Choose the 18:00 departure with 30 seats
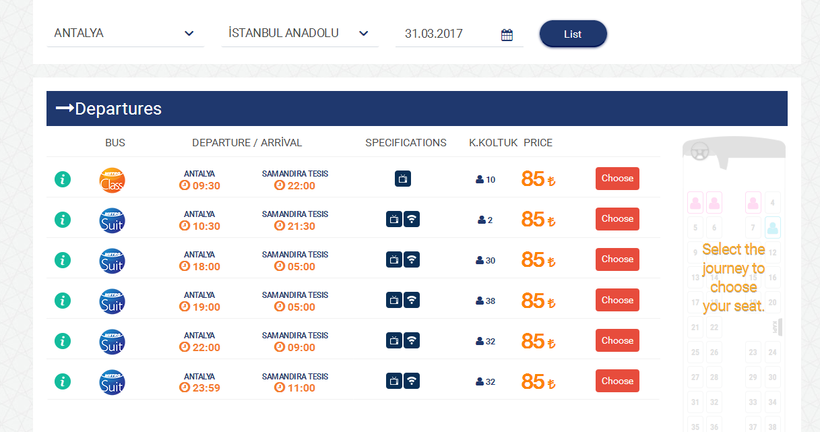Screen dimensions: 820x432 (617, 259)
